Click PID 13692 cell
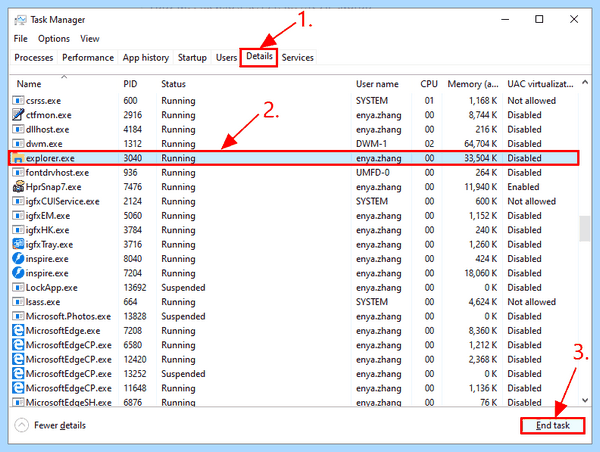This screenshot has width=600, height=452. 135,287
